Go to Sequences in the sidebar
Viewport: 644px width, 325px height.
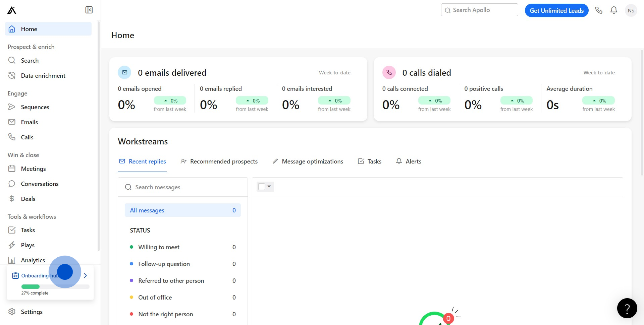(x=35, y=107)
